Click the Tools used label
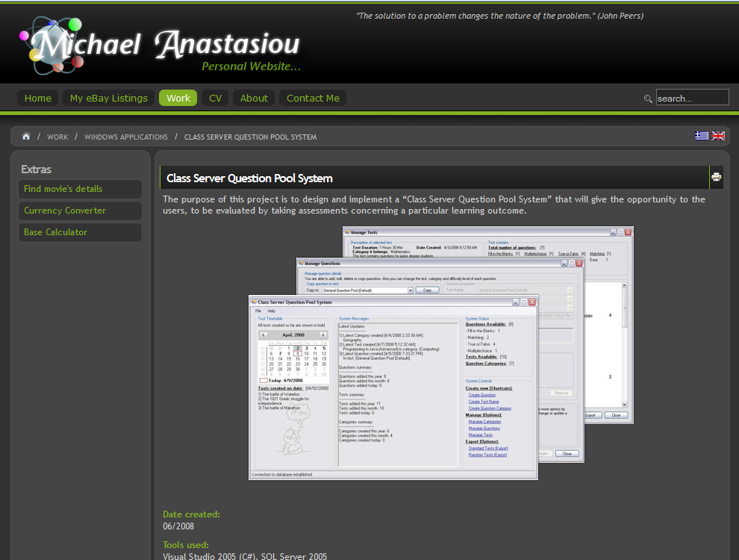This screenshot has height=560, width=739. pos(186,545)
